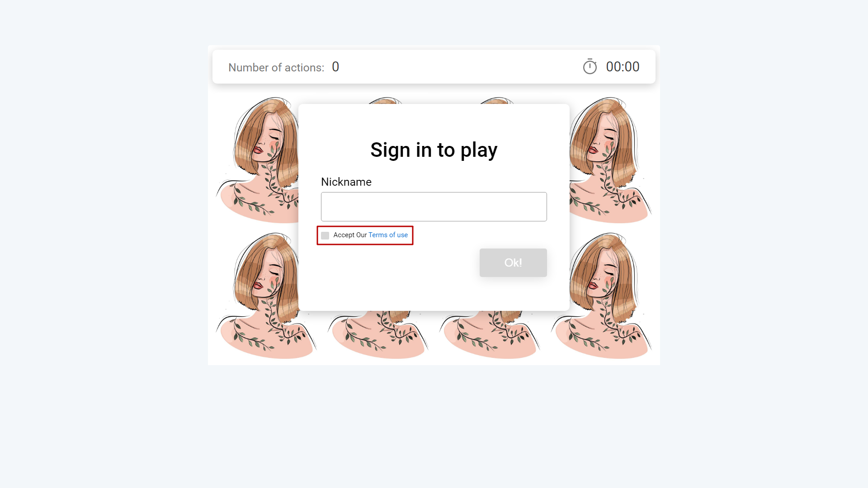Open the Terms of use link

pyautogui.click(x=388, y=235)
